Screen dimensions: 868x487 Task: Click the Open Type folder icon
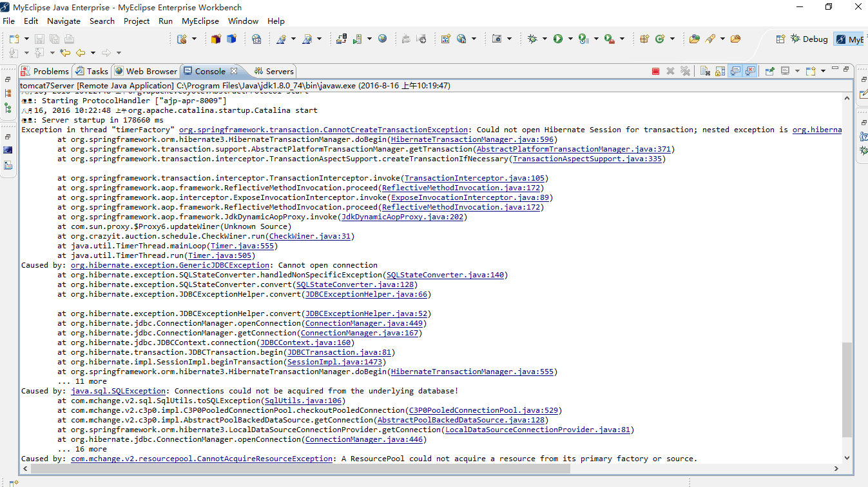click(694, 39)
